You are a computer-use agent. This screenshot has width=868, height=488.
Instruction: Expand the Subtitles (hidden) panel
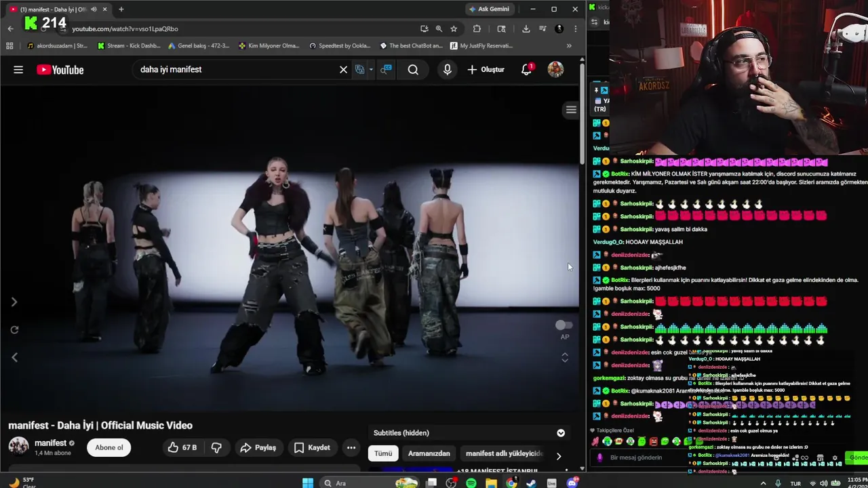click(x=561, y=432)
